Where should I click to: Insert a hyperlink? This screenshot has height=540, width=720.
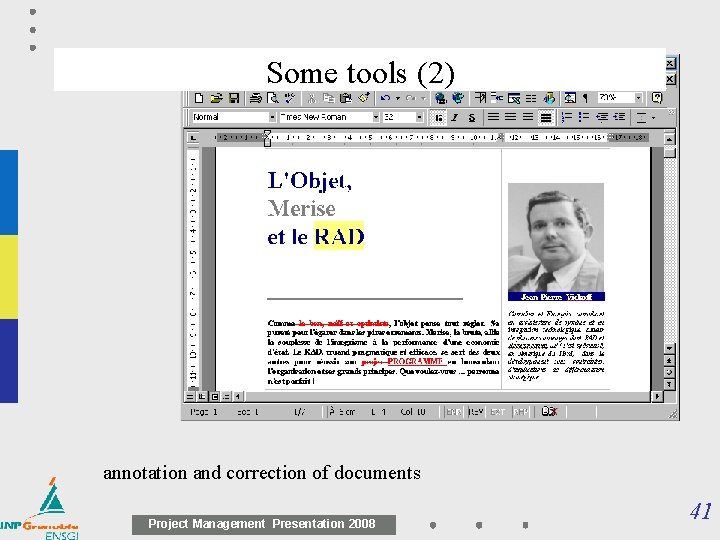pos(440,98)
